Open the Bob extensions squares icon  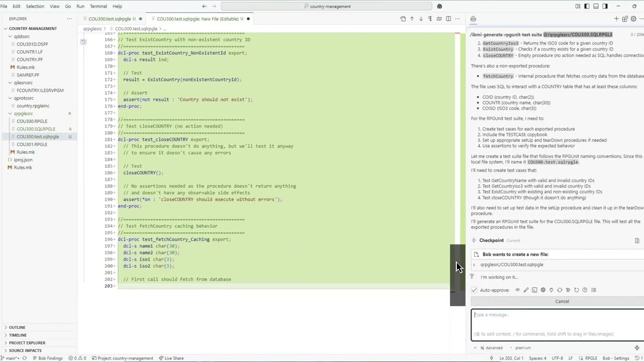tap(625, 19)
